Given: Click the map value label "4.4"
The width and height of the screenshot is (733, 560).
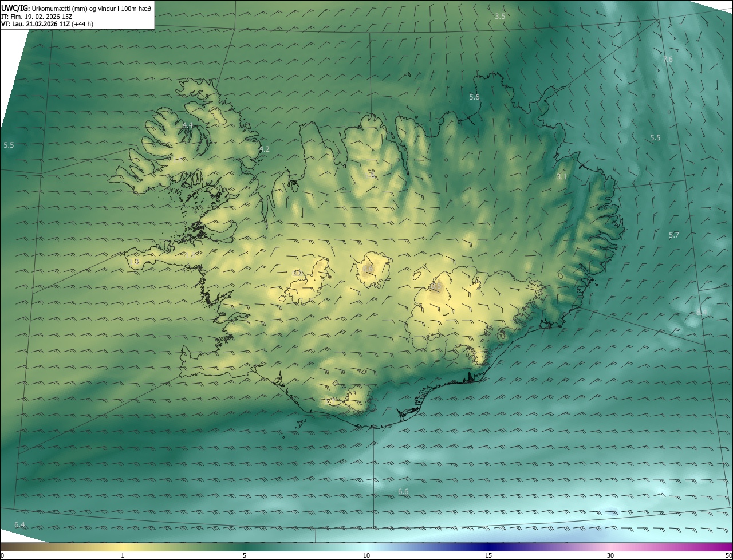Looking at the screenshot, I should click(188, 125).
